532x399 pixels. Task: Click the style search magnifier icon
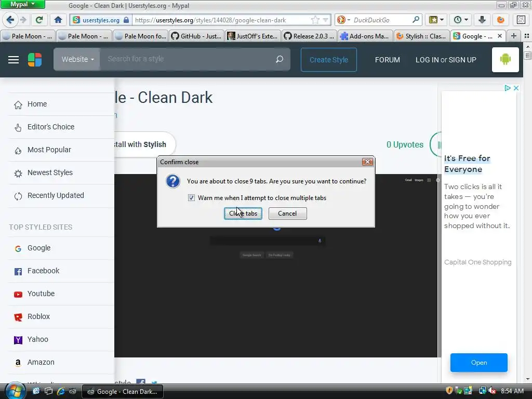point(280,59)
